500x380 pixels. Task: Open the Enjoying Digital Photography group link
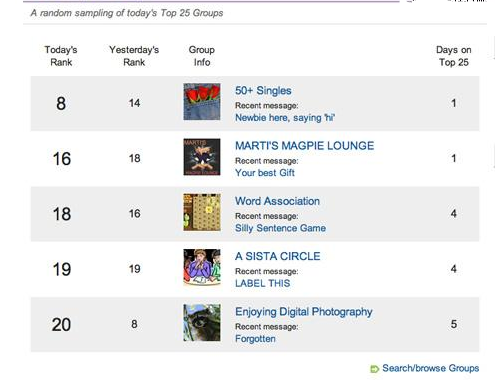coord(304,312)
